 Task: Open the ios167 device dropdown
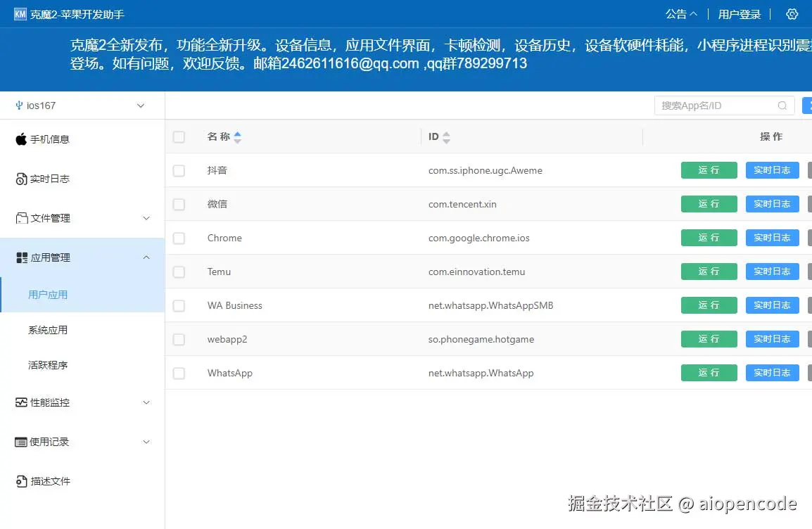coord(82,106)
